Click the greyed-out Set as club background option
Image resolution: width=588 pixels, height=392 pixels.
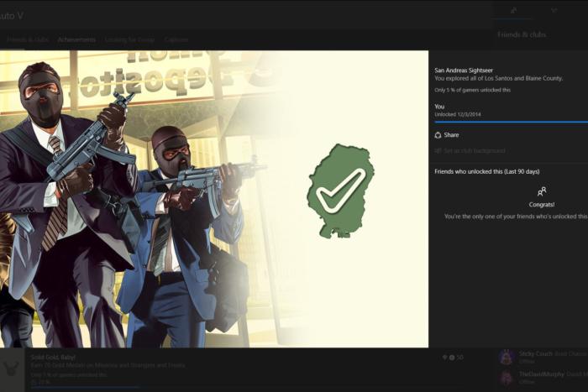[x=470, y=150]
